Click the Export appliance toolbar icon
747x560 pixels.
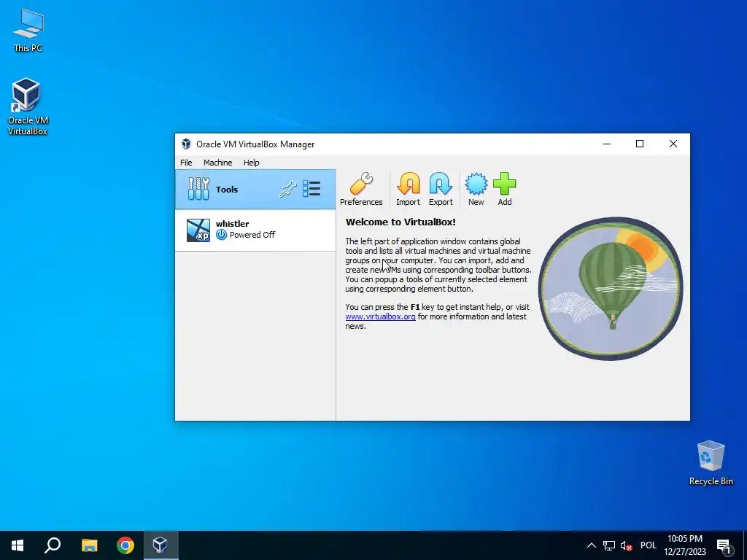point(441,189)
